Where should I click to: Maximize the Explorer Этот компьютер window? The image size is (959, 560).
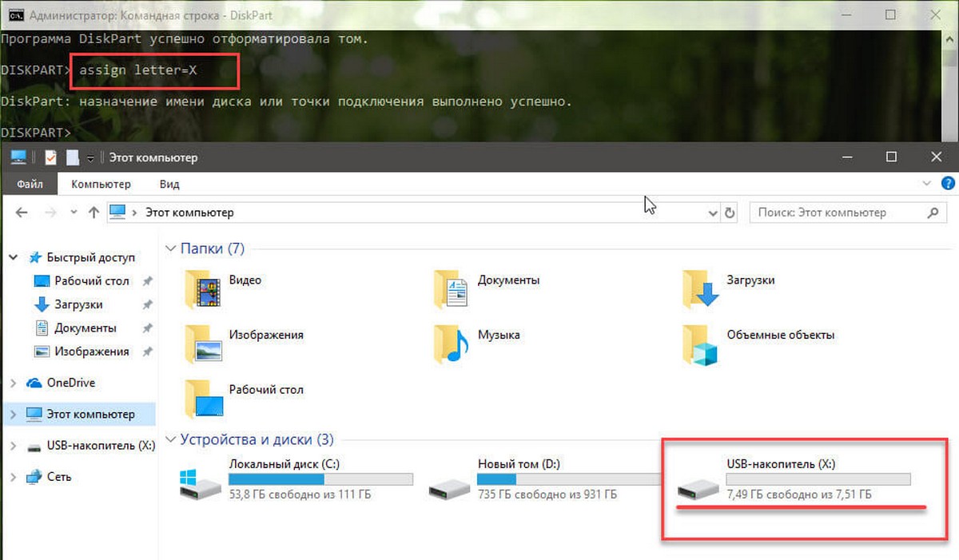(x=891, y=157)
